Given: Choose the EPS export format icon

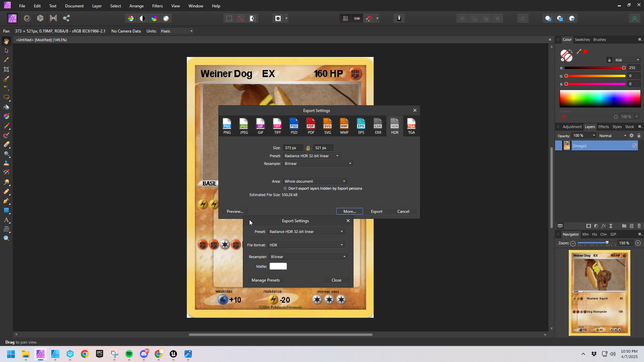Looking at the screenshot, I should click(x=361, y=126).
